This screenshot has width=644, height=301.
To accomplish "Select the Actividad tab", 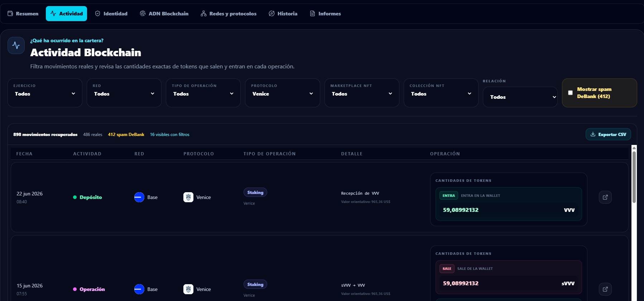I will [66, 14].
